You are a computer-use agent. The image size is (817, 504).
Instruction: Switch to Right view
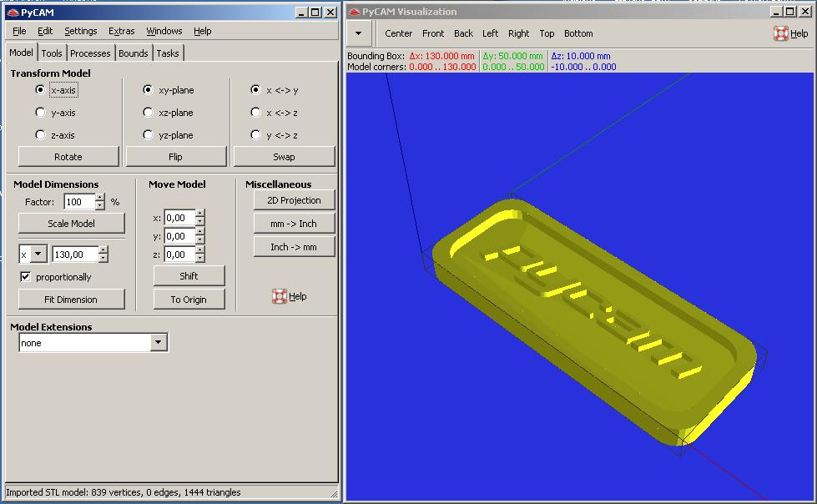(x=518, y=33)
